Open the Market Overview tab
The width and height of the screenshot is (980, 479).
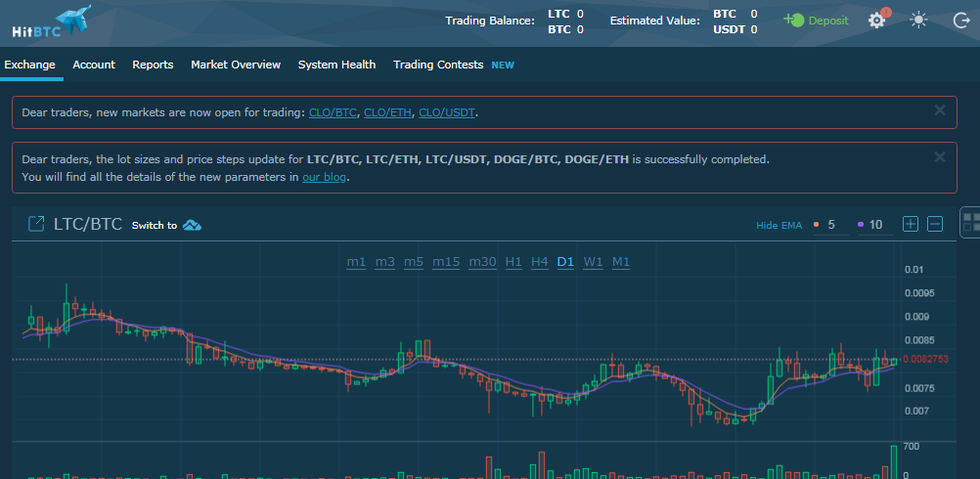click(x=236, y=65)
